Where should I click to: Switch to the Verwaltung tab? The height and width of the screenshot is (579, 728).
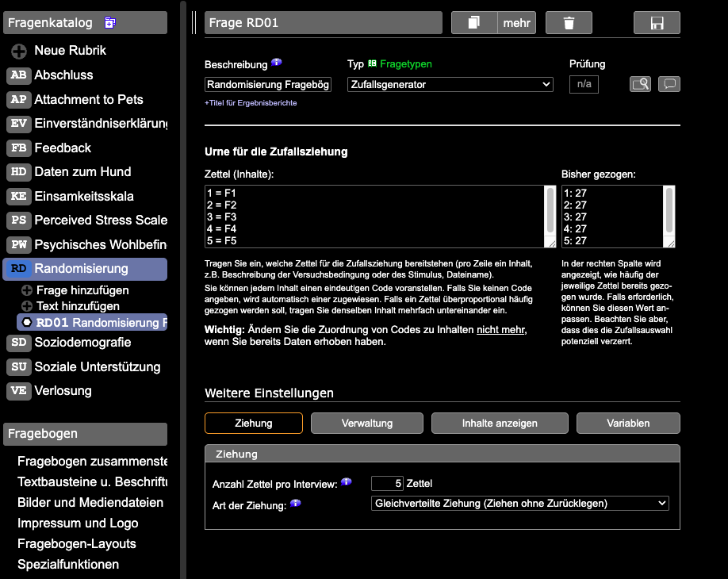[367, 423]
